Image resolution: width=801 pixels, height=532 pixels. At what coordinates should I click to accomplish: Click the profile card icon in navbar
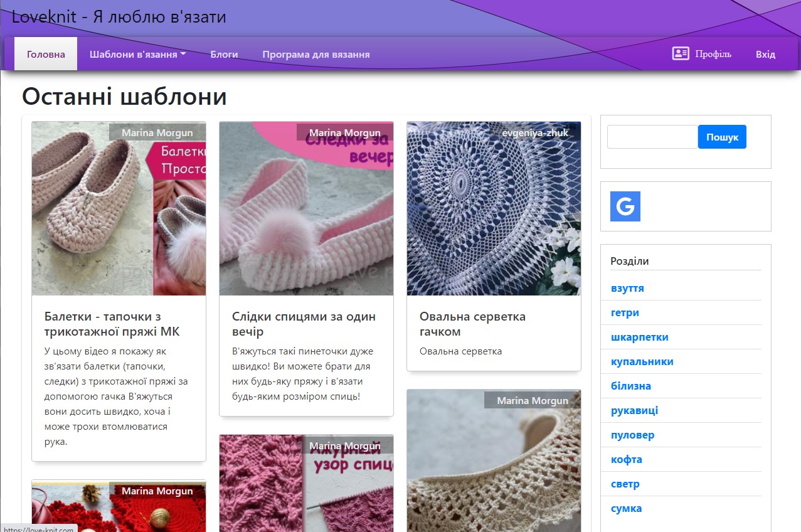681,54
